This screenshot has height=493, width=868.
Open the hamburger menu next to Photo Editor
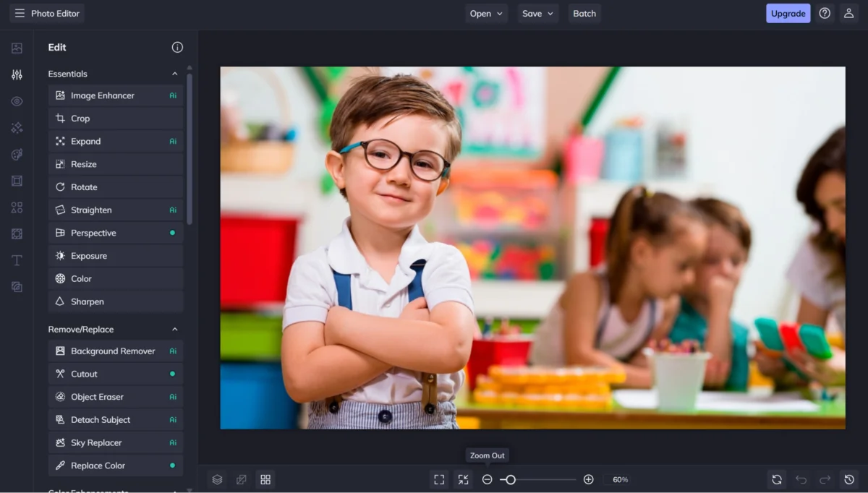tap(19, 13)
